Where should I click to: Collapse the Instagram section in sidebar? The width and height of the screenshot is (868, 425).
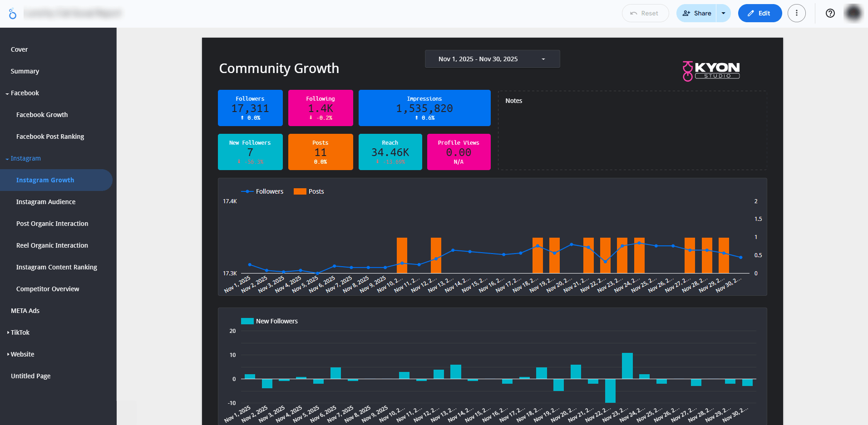pos(7,159)
